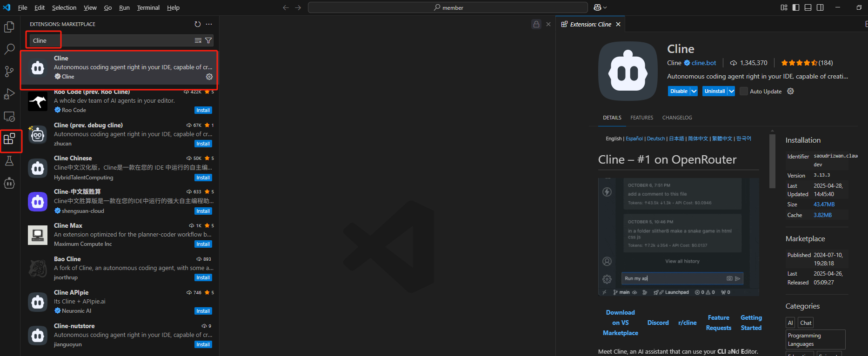The height and width of the screenshot is (356, 868).
Task: Open the Help menu
Action: point(173,7)
